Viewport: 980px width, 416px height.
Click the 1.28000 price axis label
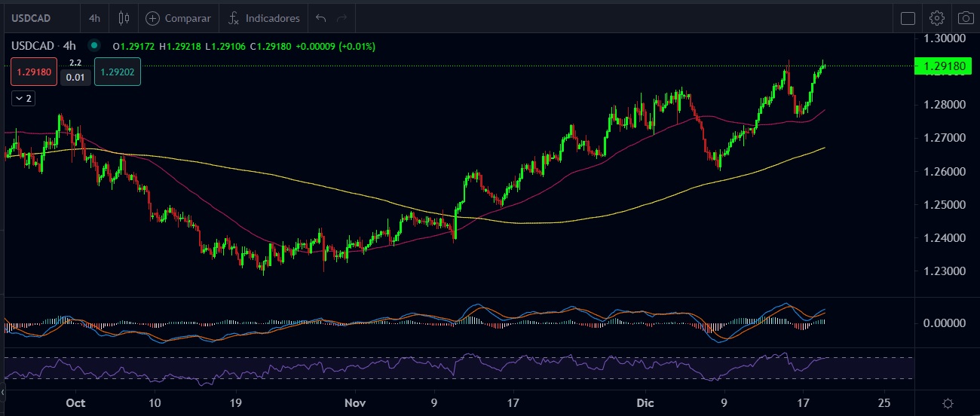(944, 104)
